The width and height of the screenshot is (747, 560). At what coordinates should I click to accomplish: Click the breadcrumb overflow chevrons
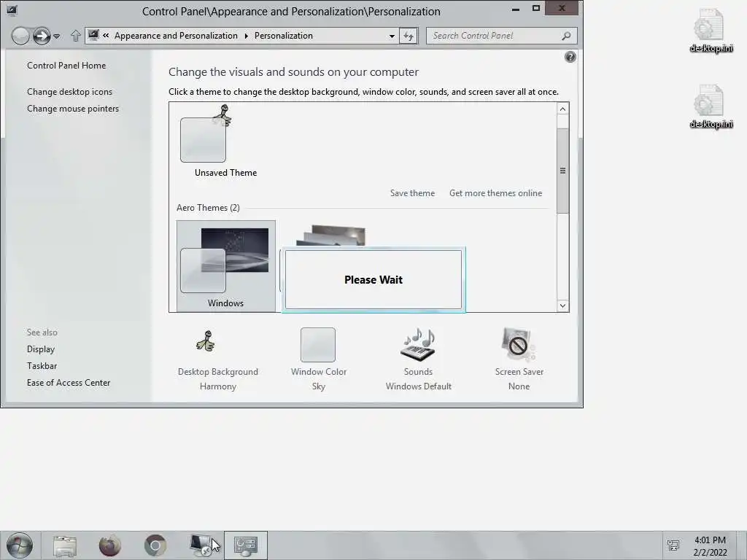(x=106, y=36)
